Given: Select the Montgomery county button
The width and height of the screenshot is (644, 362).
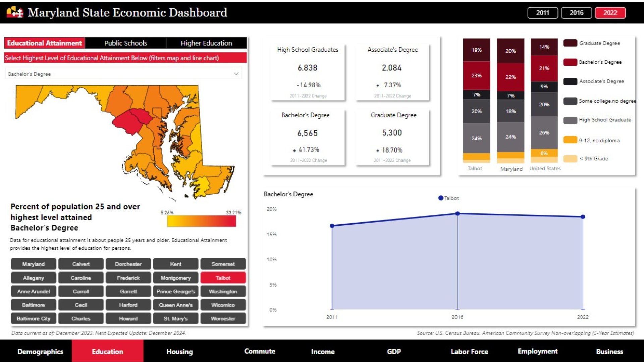Looking at the screenshot, I should click(175, 278).
